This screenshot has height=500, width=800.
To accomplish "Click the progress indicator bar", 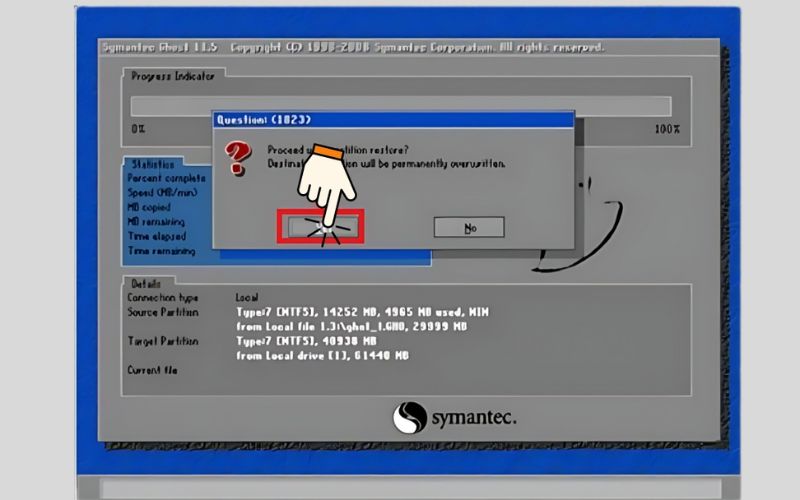I will click(x=401, y=106).
